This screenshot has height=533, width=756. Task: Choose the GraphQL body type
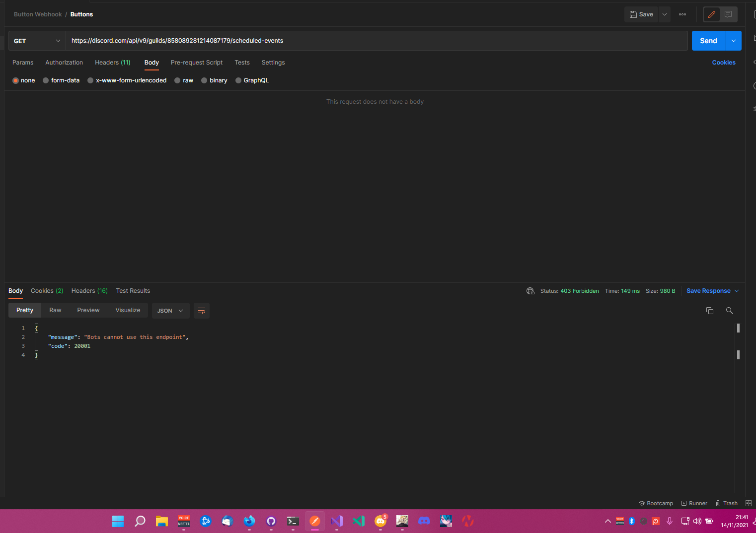pos(252,80)
